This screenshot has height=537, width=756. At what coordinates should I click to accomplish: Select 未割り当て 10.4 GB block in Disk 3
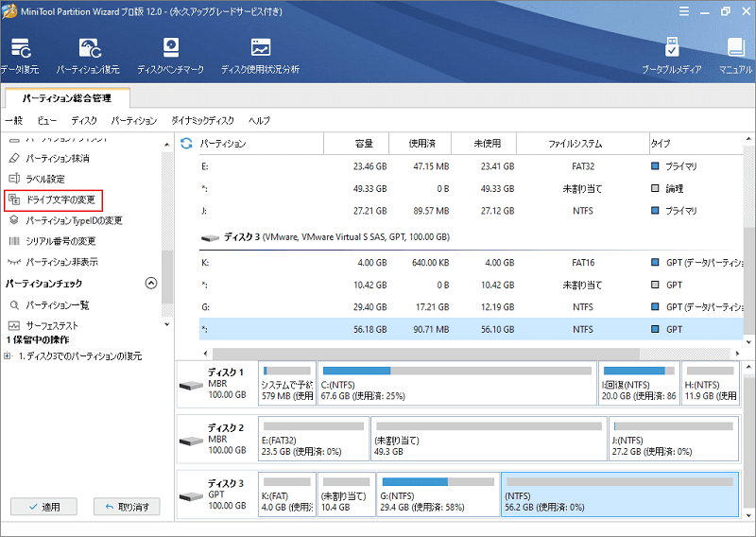(x=346, y=494)
